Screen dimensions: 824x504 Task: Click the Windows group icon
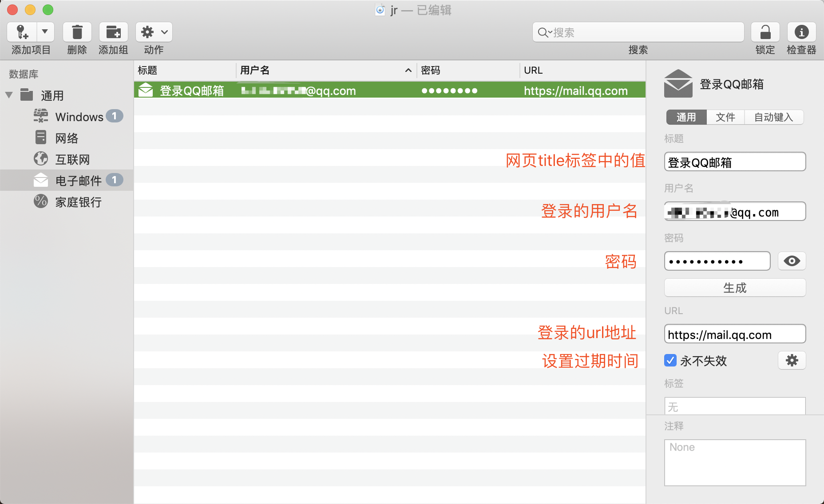pos(41,116)
